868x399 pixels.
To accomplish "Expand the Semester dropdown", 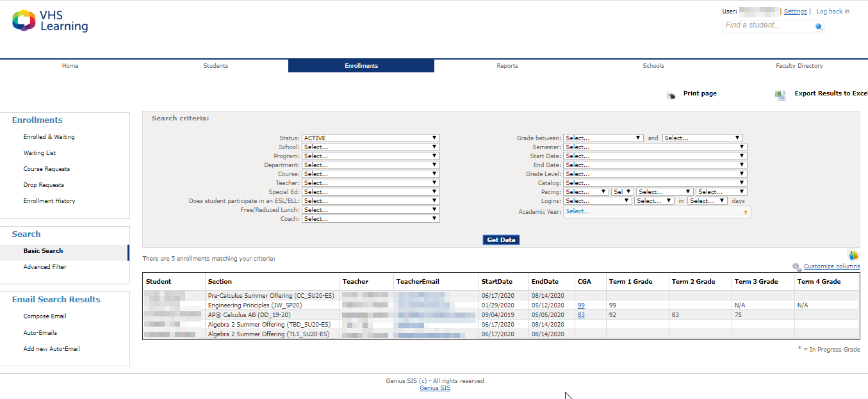I will tap(655, 147).
